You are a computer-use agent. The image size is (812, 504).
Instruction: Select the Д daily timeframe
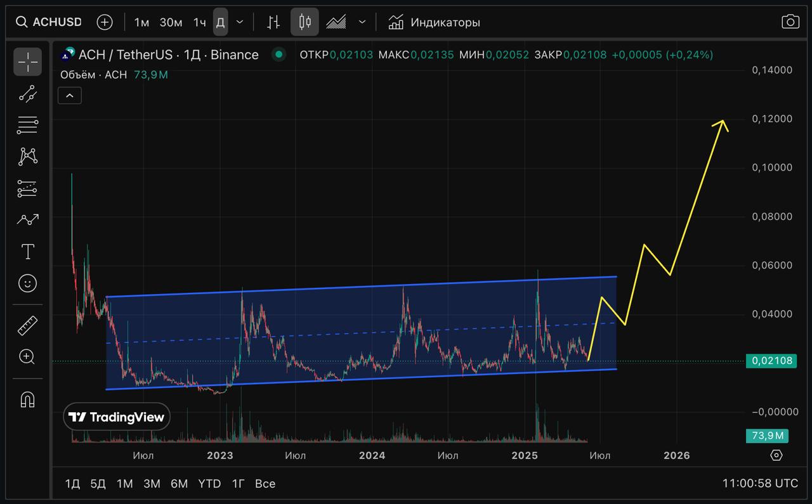(220, 22)
